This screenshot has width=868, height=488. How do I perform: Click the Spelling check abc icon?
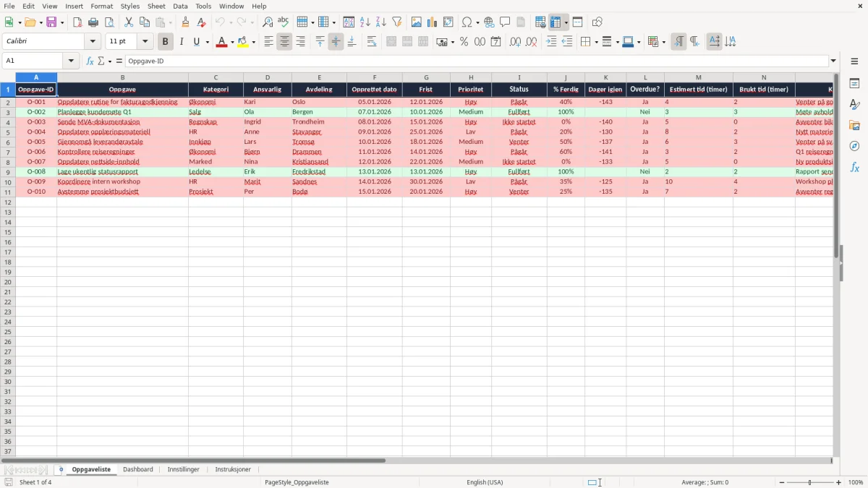[284, 22]
